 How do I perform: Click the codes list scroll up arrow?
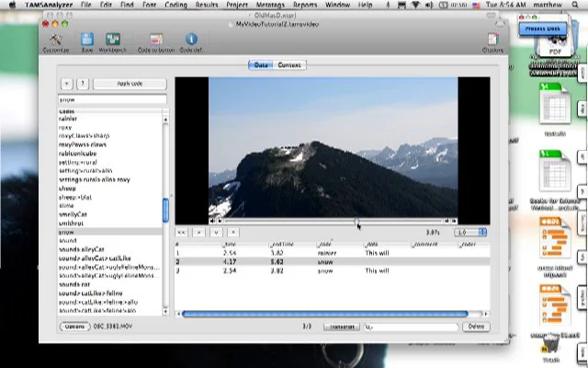pyautogui.click(x=165, y=120)
